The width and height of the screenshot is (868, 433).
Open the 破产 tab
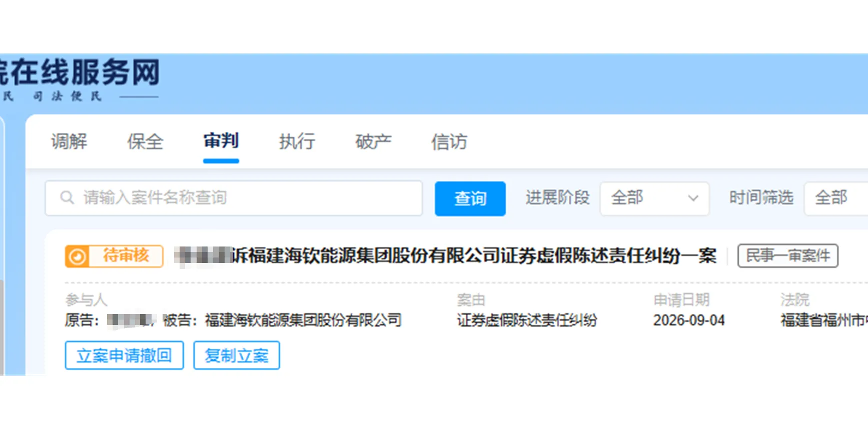(x=373, y=141)
